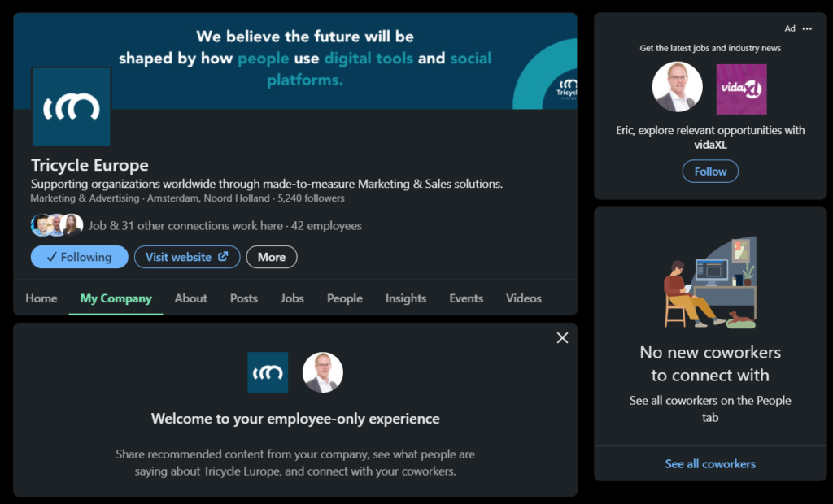Go to the Posts tab
Viewport: 833px width, 504px height.
244,298
